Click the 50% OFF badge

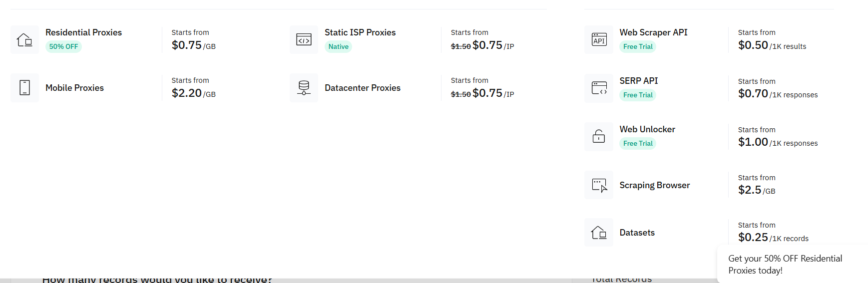click(63, 47)
